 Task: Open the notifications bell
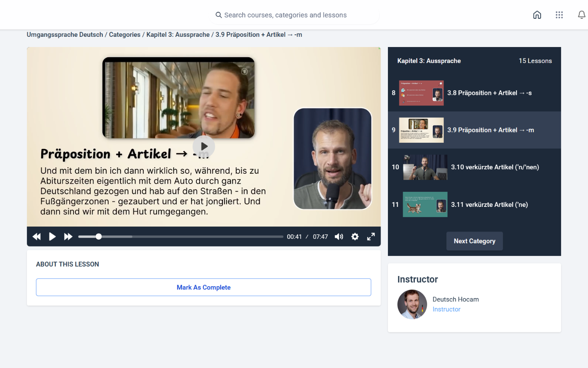click(581, 15)
